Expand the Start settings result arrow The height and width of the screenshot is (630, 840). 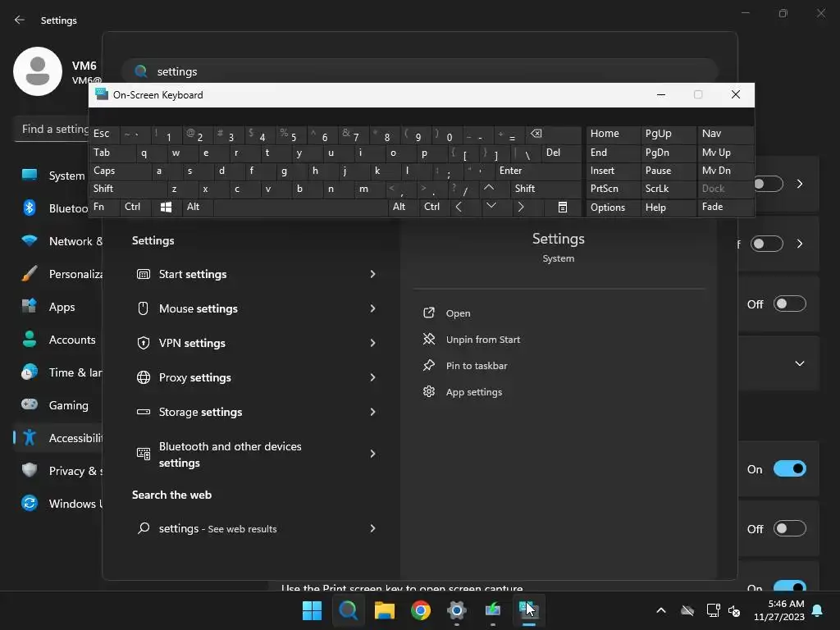point(373,274)
